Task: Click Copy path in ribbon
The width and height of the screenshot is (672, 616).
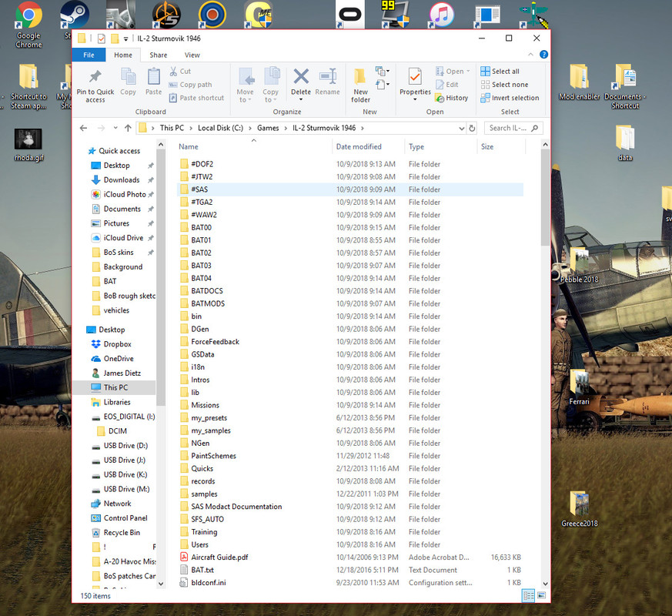Action: [191, 85]
